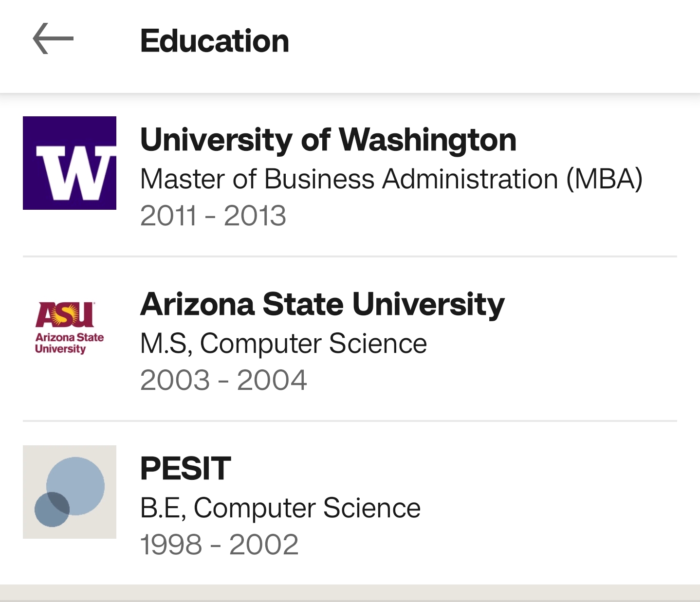The height and width of the screenshot is (602, 700).
Task: Select the PESIT placeholder logo
Action: (x=70, y=492)
